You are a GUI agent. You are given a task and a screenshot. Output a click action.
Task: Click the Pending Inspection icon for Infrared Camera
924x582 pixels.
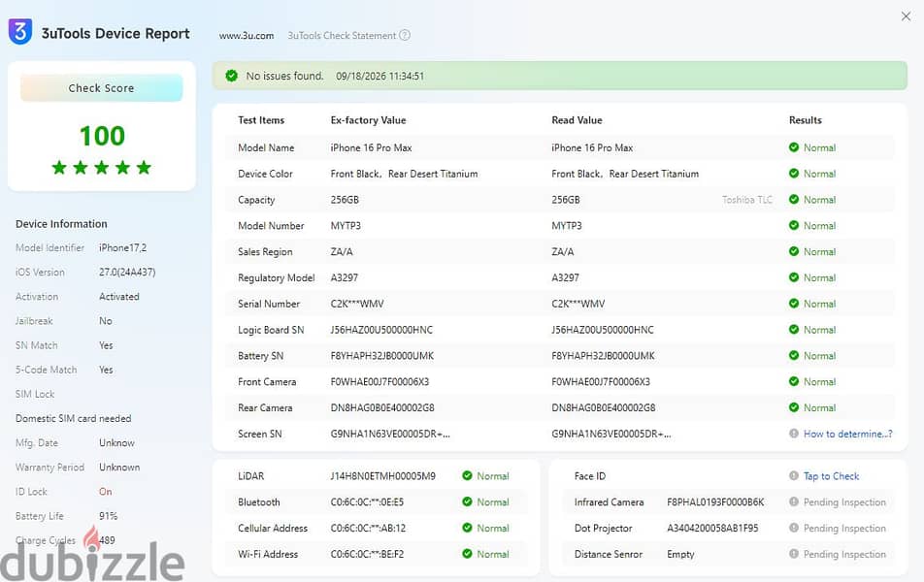tap(794, 501)
